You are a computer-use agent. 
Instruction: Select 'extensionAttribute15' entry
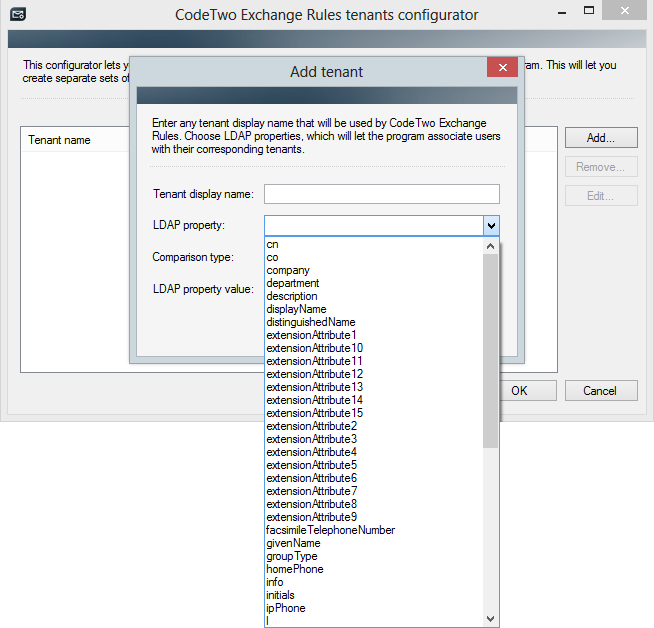(x=374, y=413)
